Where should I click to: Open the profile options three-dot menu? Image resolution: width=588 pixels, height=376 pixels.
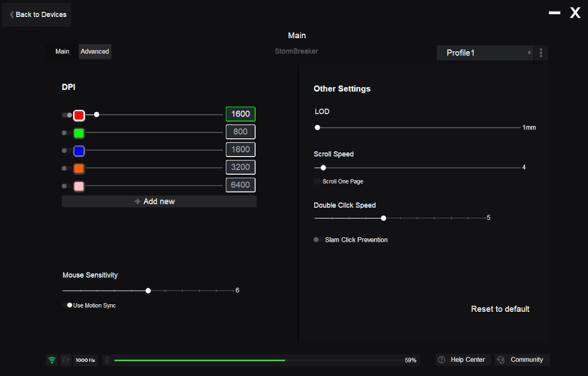click(x=541, y=53)
